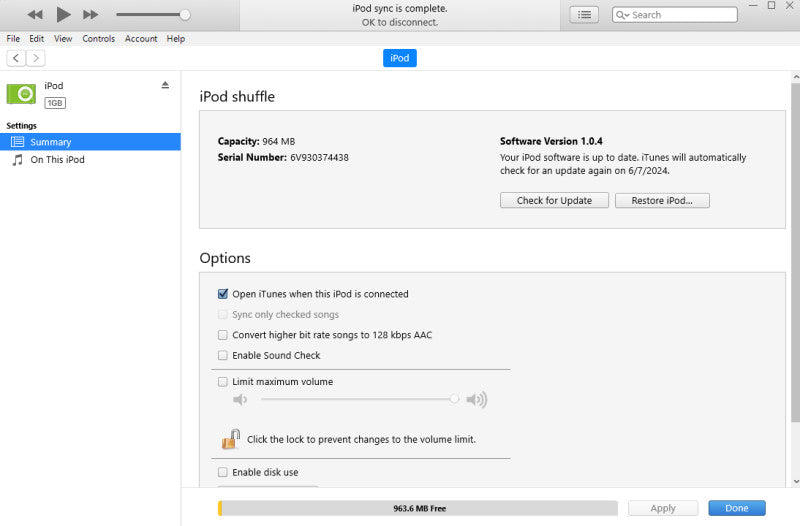Adjust the playback volume slider knob
Image resolution: width=800 pixels, height=526 pixels.
click(x=185, y=15)
